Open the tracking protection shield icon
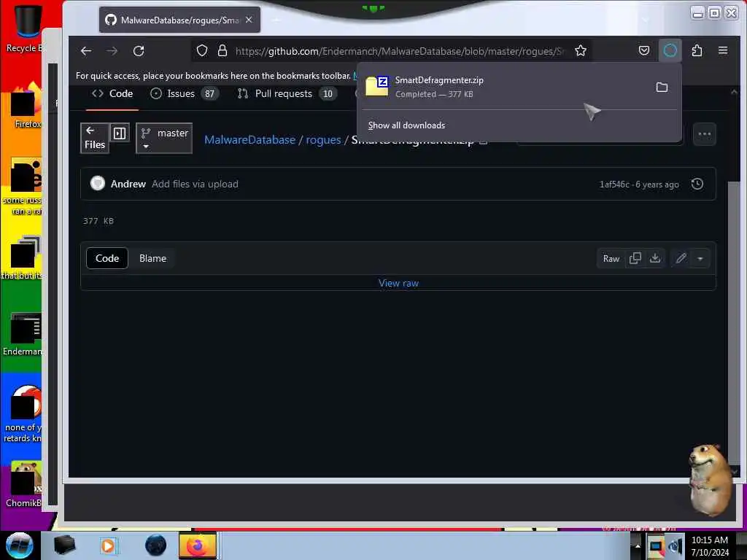747x560 pixels. pyautogui.click(x=202, y=50)
